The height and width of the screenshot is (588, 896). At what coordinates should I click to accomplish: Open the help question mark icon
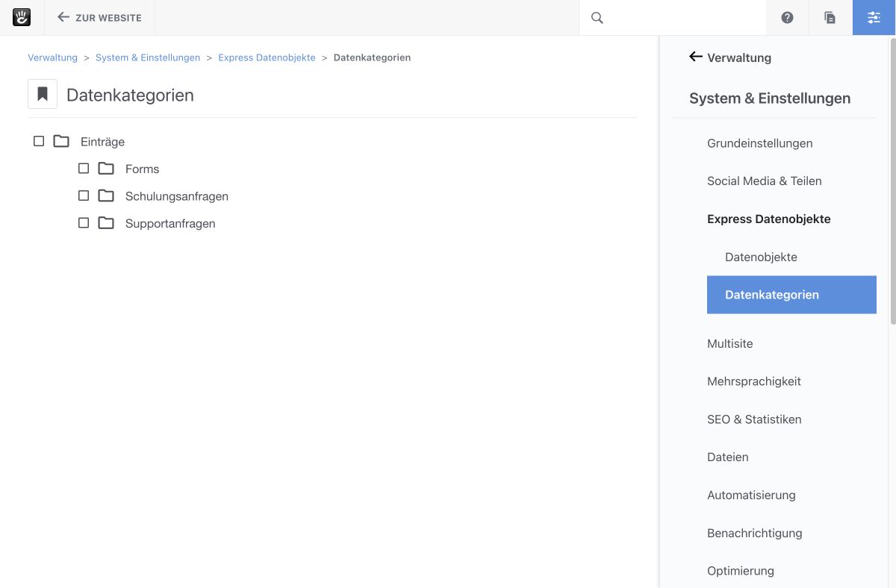tap(787, 18)
